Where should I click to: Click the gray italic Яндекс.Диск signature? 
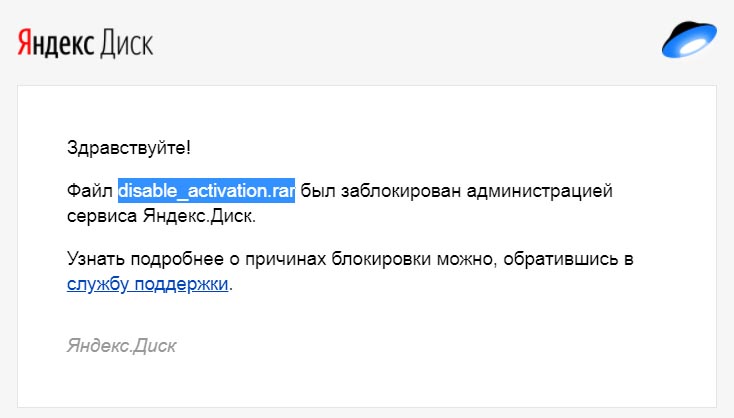click(x=122, y=346)
